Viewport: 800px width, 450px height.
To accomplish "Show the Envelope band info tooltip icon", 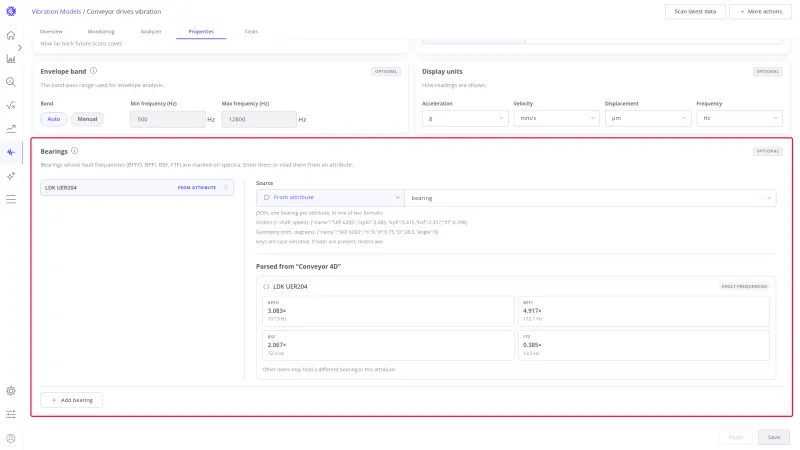I will coord(93,71).
